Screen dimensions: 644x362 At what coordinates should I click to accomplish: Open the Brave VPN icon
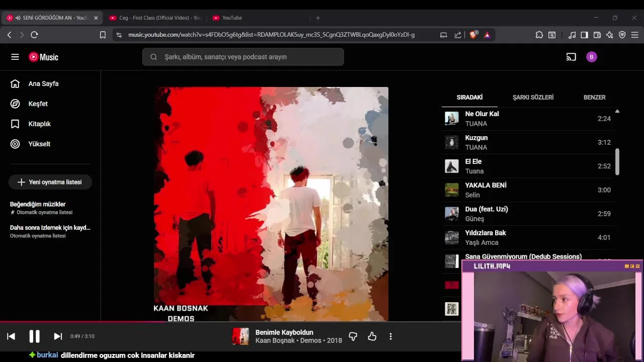[x=622, y=35]
